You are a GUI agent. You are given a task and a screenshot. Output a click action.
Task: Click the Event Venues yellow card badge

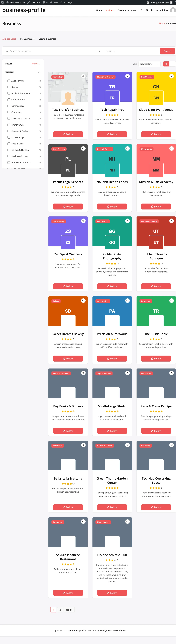[x=147, y=77]
